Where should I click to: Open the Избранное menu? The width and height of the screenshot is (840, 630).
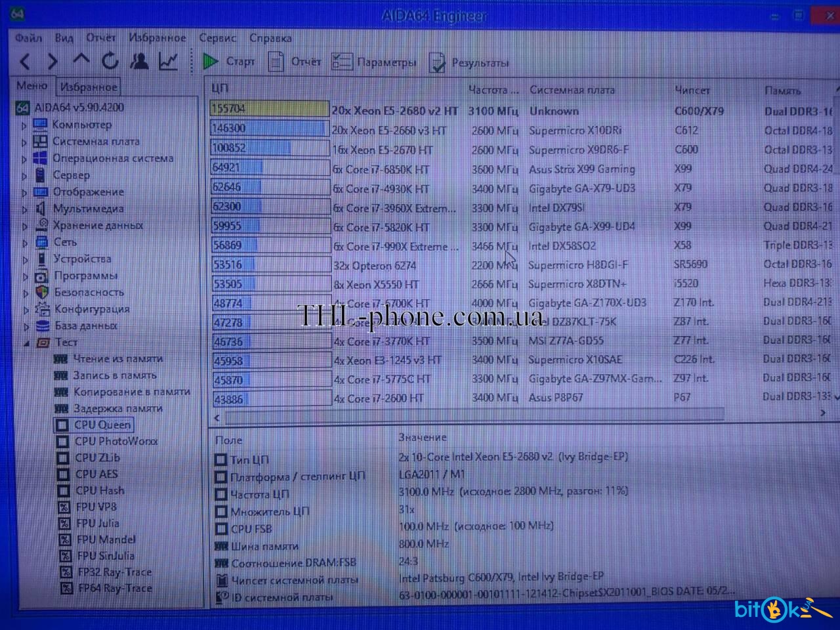tap(157, 38)
